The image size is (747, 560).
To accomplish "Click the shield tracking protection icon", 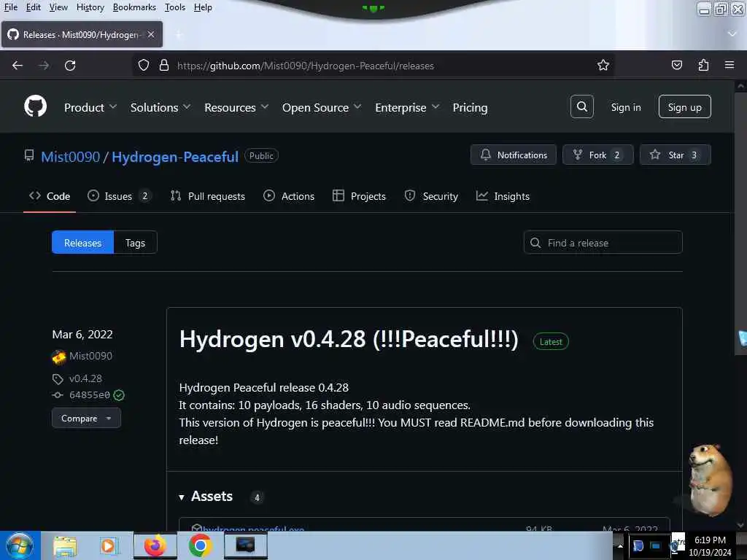I will click(144, 65).
